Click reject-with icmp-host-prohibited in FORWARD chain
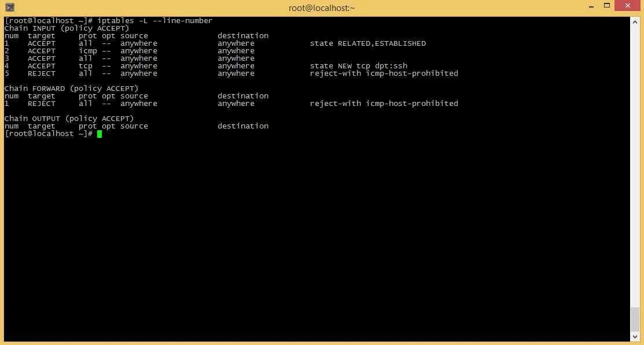The height and width of the screenshot is (345, 644). pyautogui.click(x=384, y=103)
